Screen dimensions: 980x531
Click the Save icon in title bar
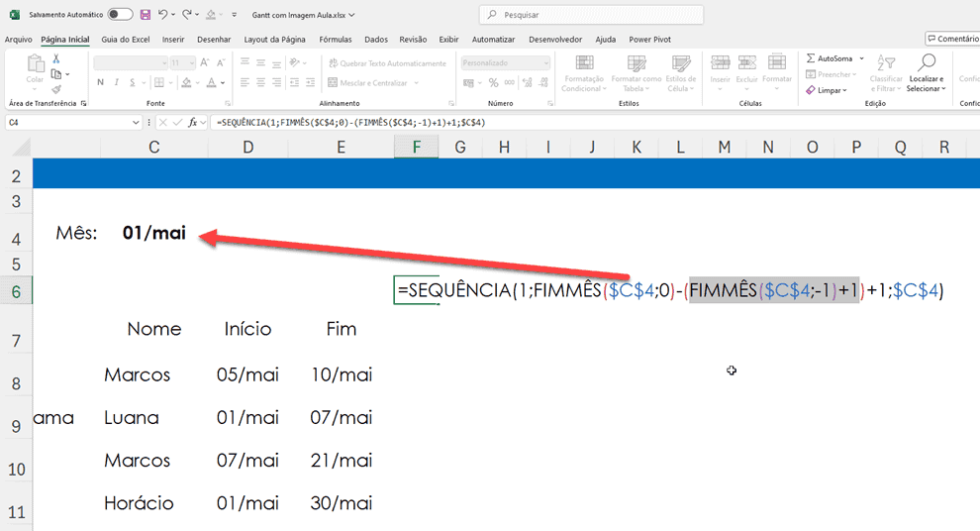pos(145,15)
